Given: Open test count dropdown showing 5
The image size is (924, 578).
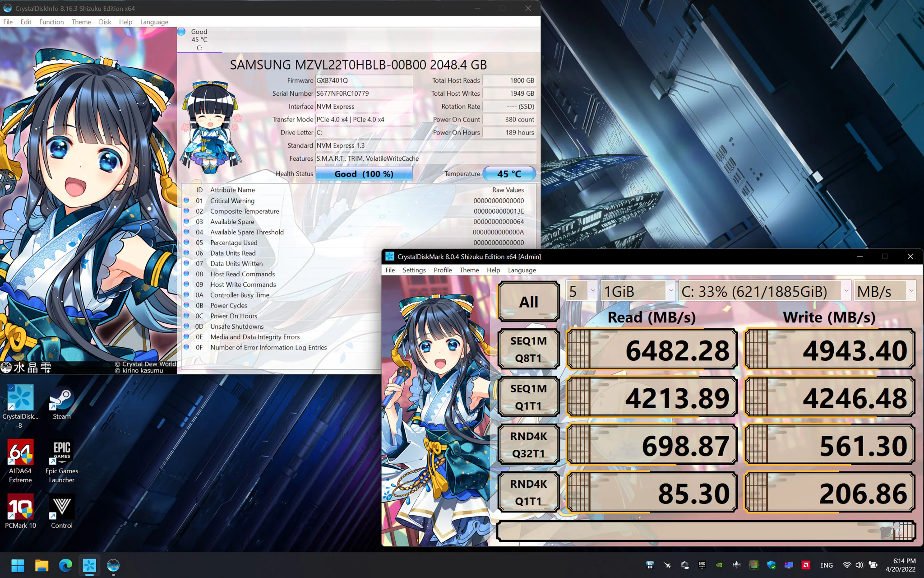Looking at the screenshot, I should pyautogui.click(x=582, y=292).
